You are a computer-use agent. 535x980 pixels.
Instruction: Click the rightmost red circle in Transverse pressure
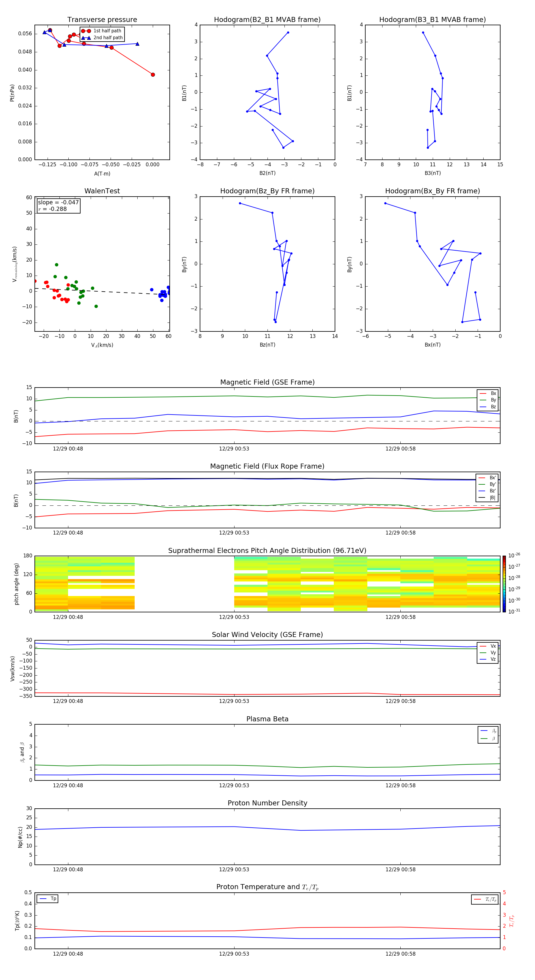click(x=153, y=75)
